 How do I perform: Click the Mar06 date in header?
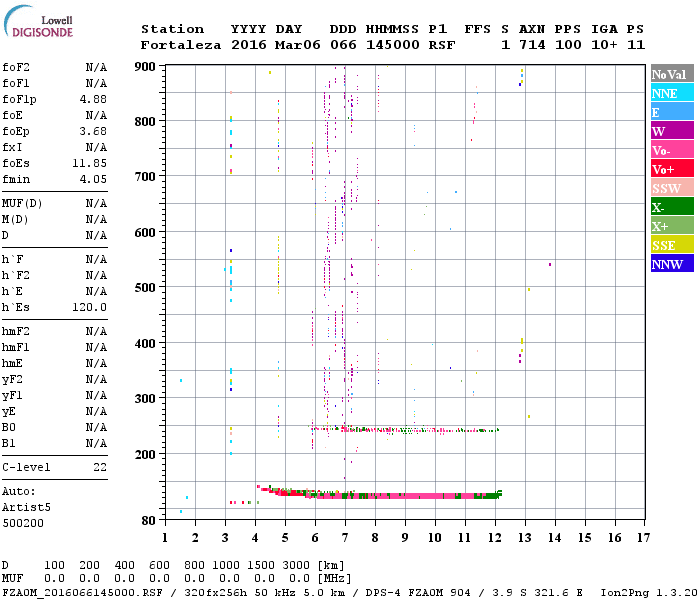pos(298,45)
